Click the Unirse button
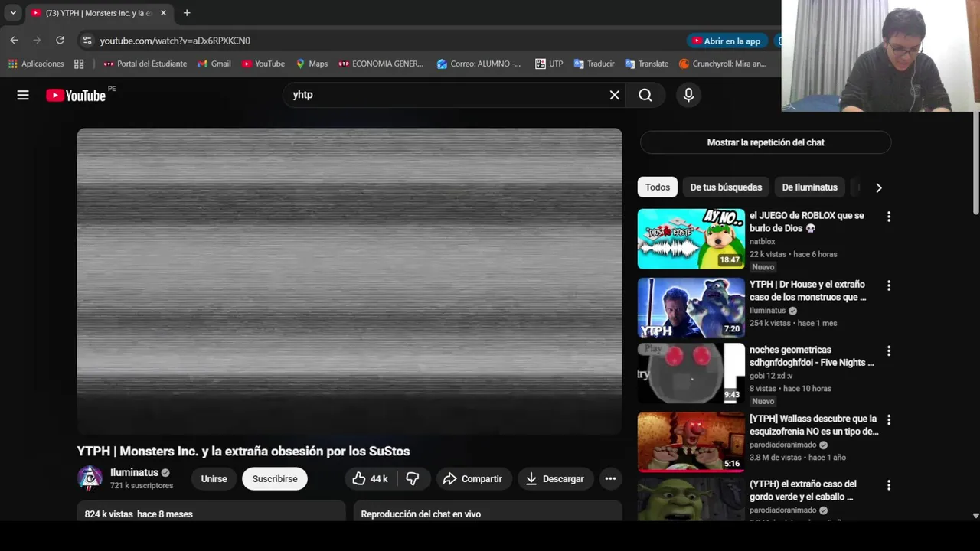 (214, 479)
